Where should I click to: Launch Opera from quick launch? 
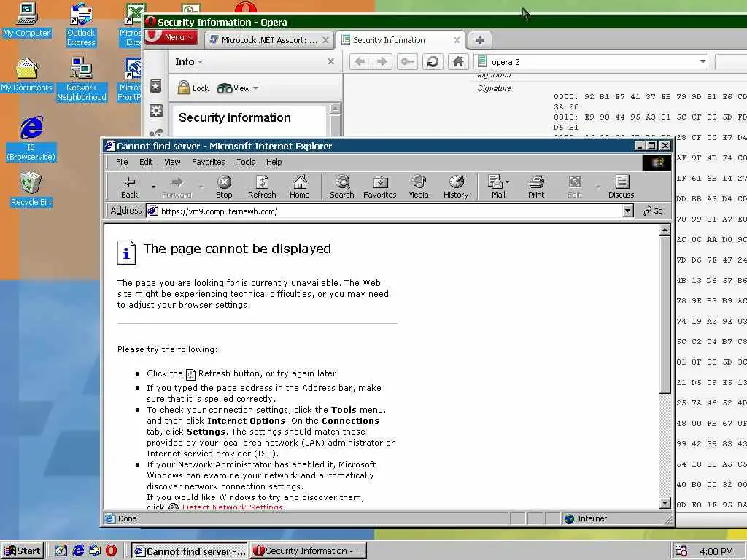pos(111,551)
